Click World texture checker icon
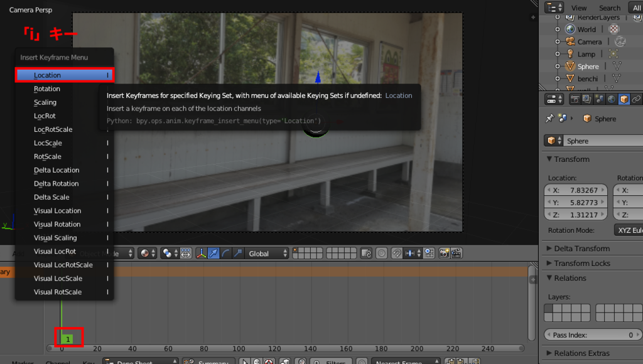The height and width of the screenshot is (364, 643). point(614,29)
